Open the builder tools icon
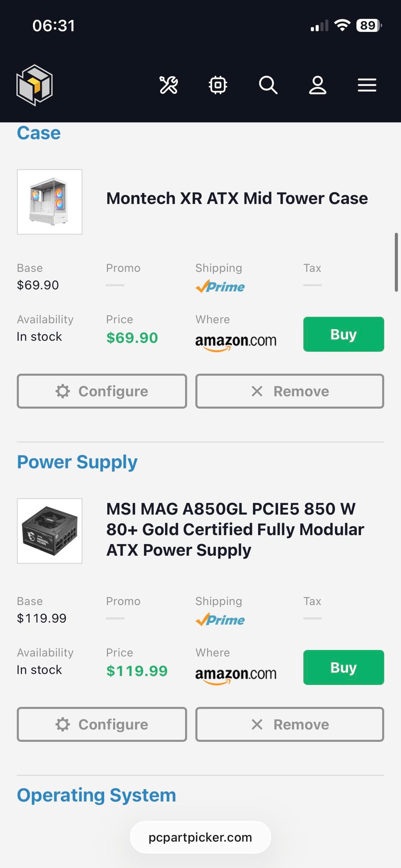 (x=169, y=85)
